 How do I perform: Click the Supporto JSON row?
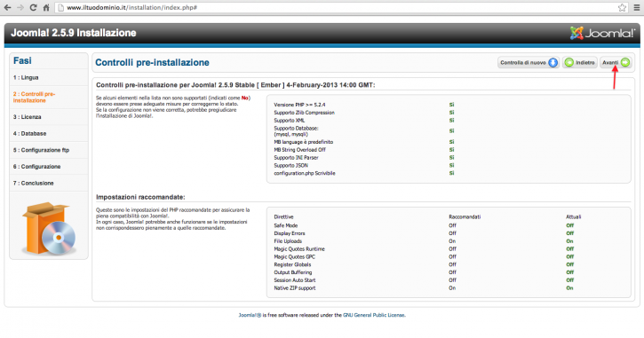coord(364,165)
